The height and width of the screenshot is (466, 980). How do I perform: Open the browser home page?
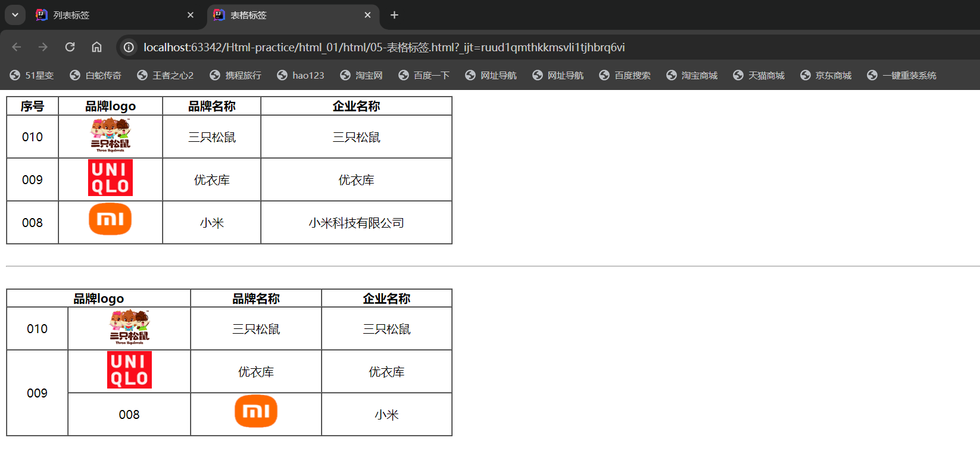coord(96,47)
